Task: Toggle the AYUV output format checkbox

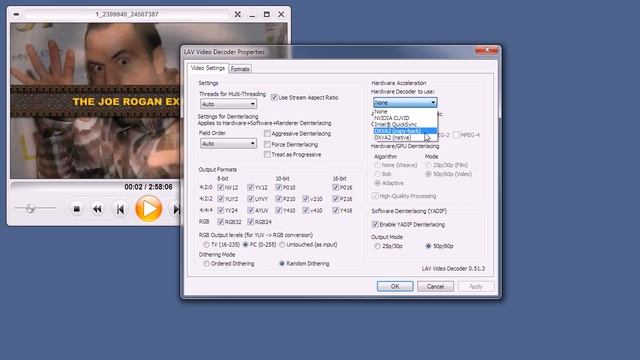Action: (x=251, y=210)
